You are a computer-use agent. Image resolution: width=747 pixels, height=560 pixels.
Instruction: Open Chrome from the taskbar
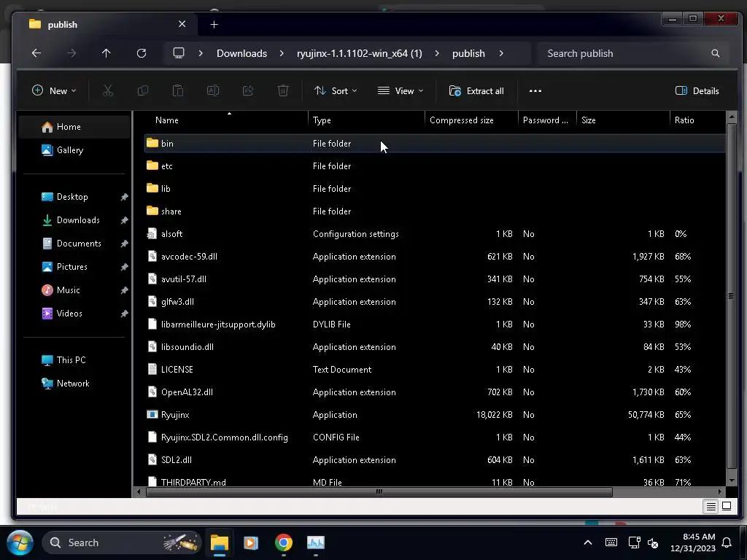[284, 542]
